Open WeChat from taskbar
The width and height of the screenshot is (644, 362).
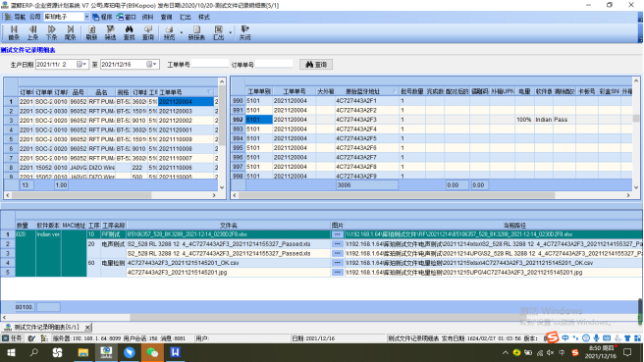(x=152, y=352)
